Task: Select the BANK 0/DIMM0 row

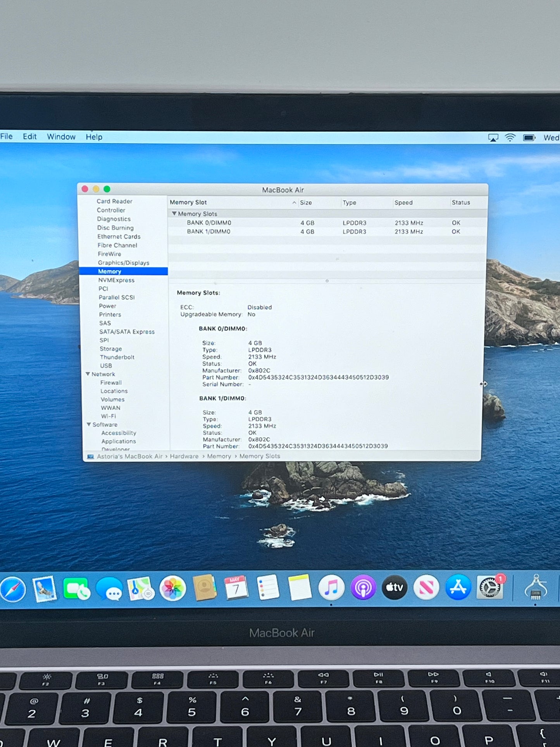Action: (327, 223)
